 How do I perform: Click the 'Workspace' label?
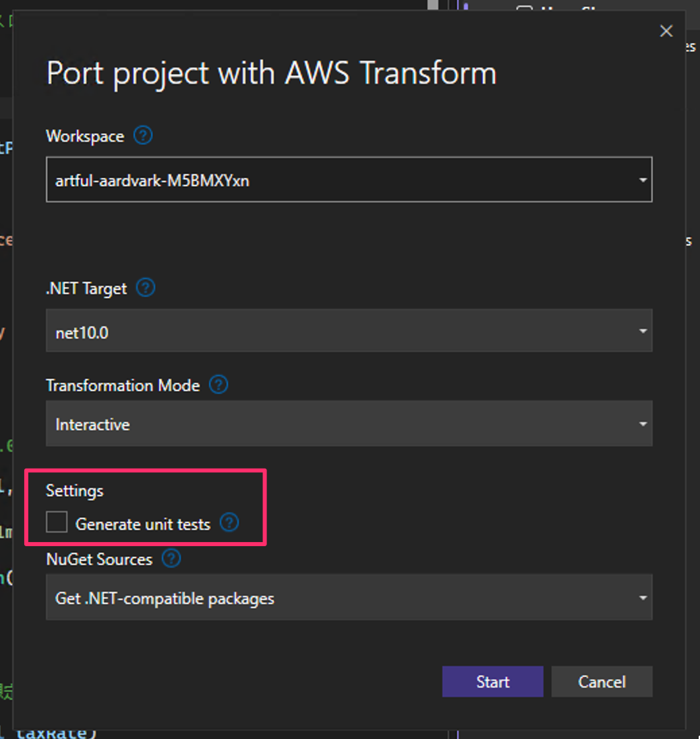click(86, 136)
